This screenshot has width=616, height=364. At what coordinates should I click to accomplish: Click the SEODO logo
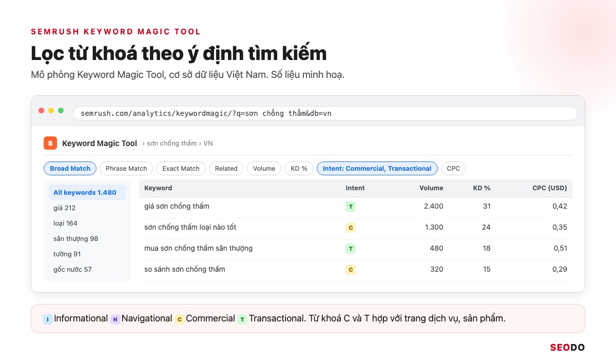(567, 348)
